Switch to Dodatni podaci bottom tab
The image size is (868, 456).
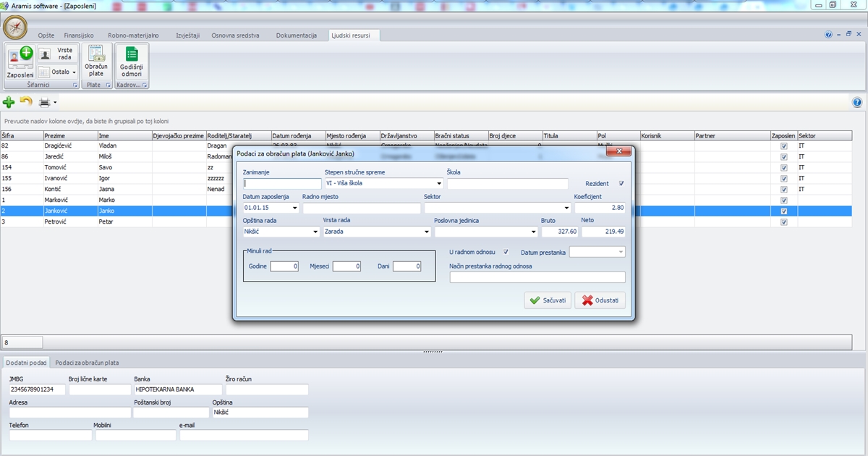pyautogui.click(x=26, y=362)
